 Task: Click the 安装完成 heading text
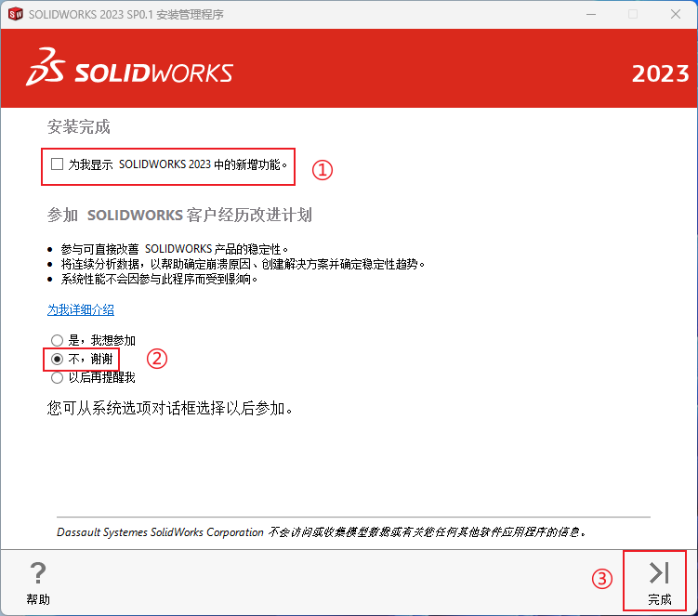[79, 127]
